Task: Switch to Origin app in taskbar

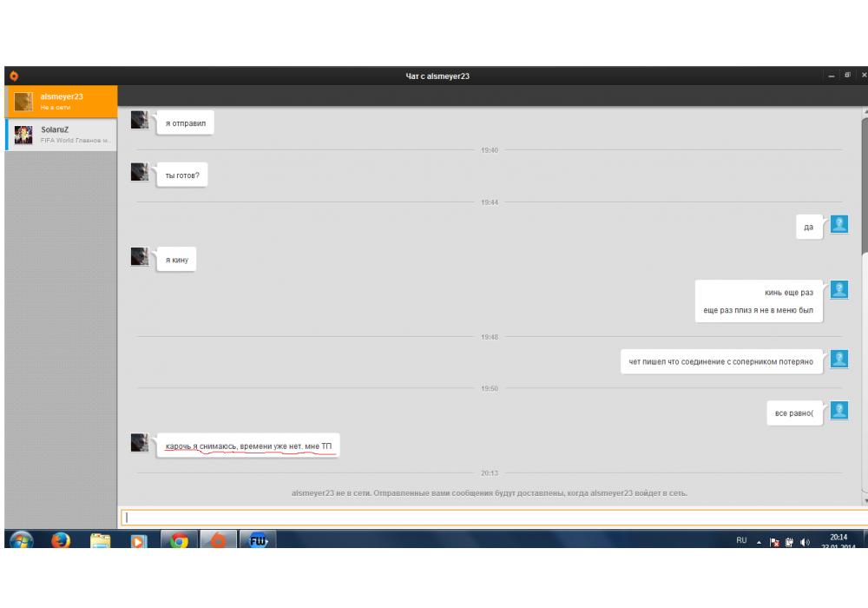Action: point(218,539)
